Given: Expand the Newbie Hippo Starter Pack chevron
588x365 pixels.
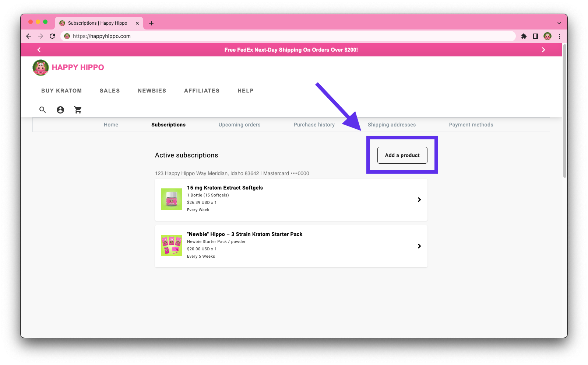Looking at the screenshot, I should (x=419, y=246).
